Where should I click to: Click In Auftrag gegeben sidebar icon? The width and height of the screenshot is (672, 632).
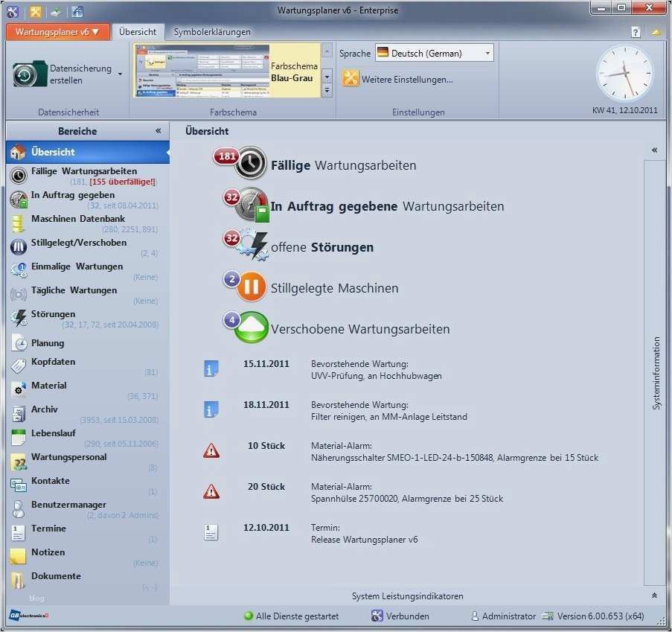pos(19,200)
